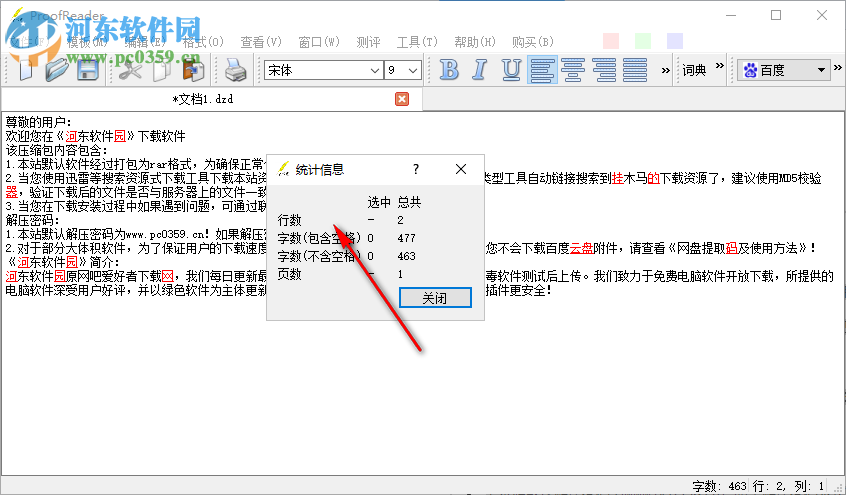Screen dimensions: 846x495
Task: Click the lavender color swatch
Action: (675, 41)
